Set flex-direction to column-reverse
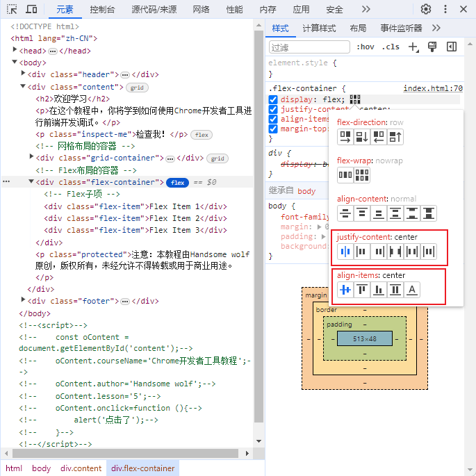 tap(395, 137)
